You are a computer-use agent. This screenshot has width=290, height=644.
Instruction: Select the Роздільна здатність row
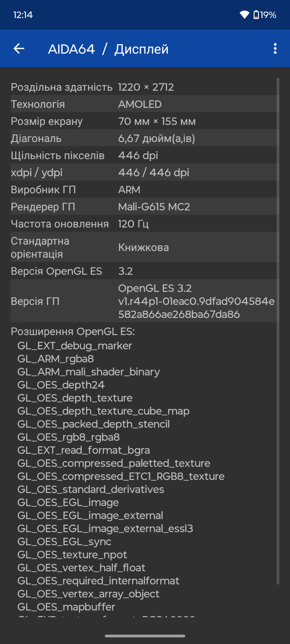click(144, 87)
